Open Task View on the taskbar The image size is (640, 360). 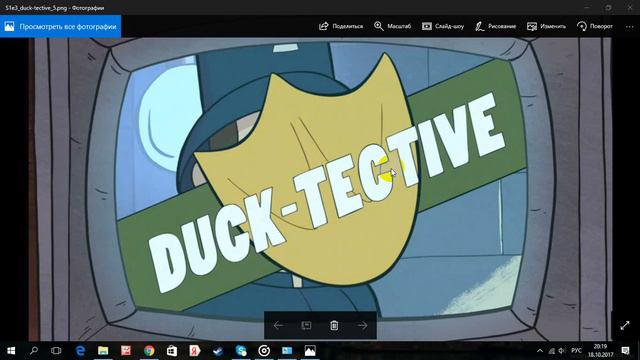(x=56, y=351)
